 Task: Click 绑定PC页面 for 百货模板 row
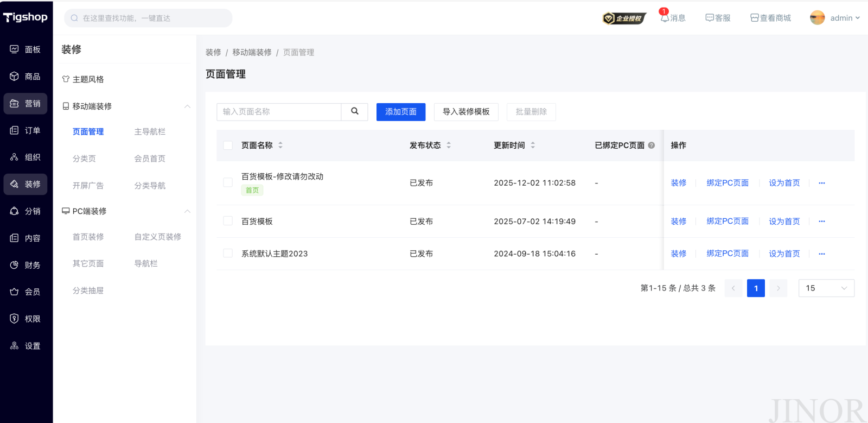pyautogui.click(x=727, y=222)
